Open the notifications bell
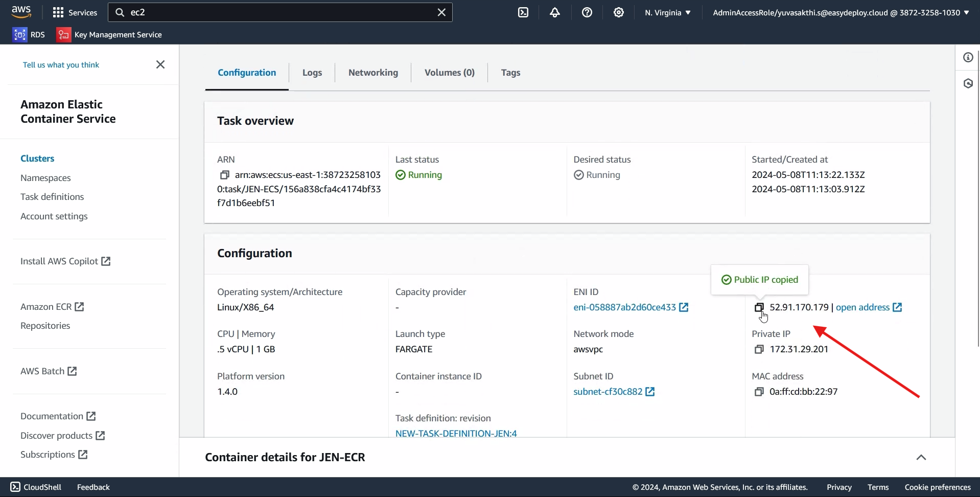This screenshot has height=497, width=980. (555, 12)
